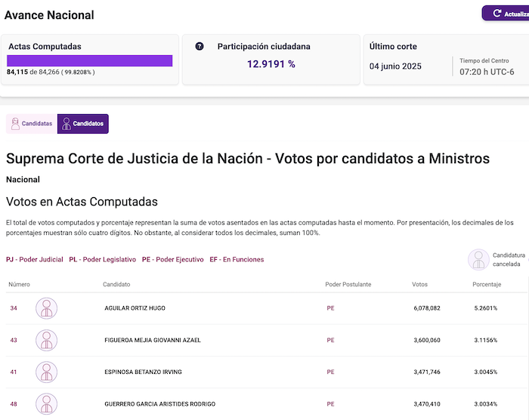Click candidate number 34 link
The height and width of the screenshot is (420, 529).
click(x=14, y=308)
